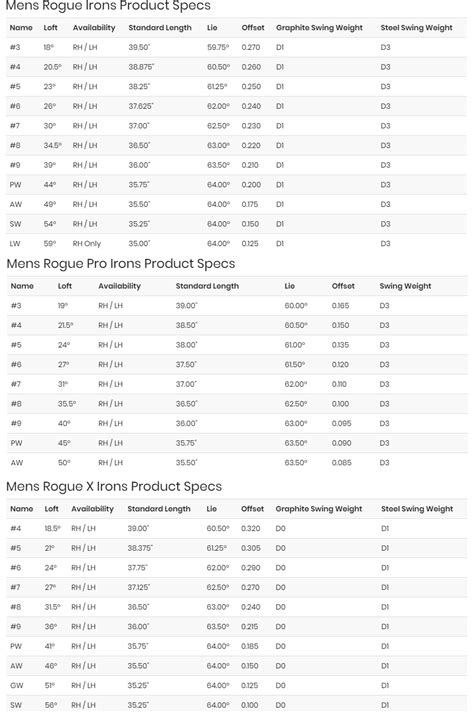The width and height of the screenshot is (474, 713).
Task: Click the Mens Rogue Pro Irons Product Specs heading
Action: click(121, 264)
